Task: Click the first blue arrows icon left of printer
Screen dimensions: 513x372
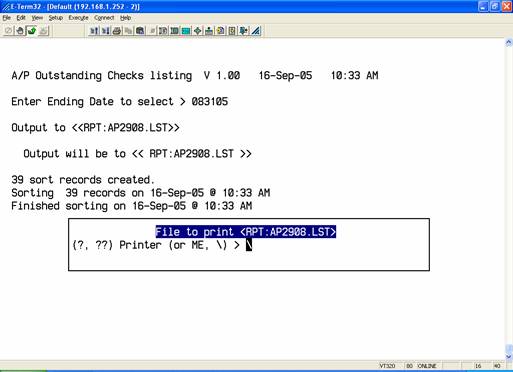Action: [94, 31]
